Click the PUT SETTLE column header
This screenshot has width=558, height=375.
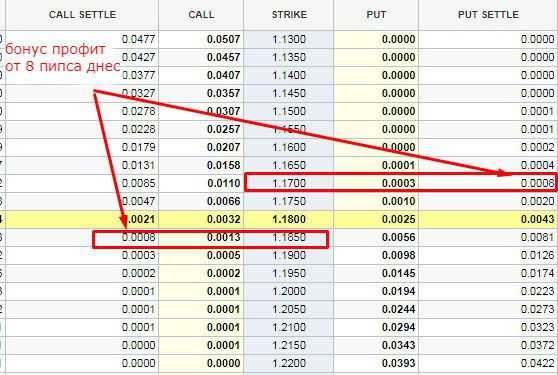(x=488, y=15)
